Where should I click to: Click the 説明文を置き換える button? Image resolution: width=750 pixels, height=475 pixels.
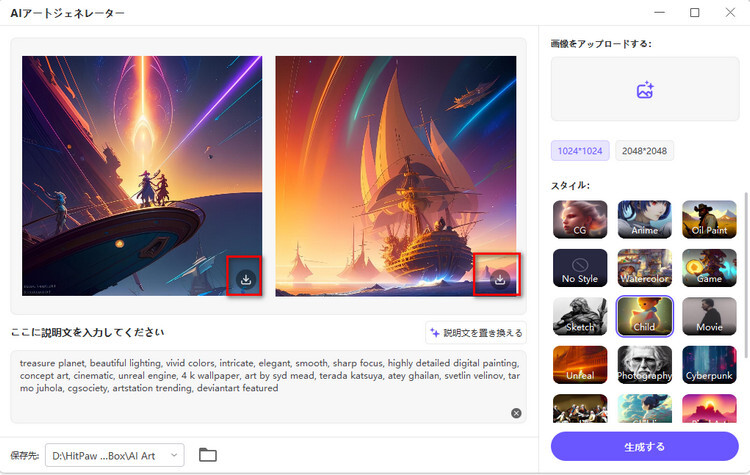(x=476, y=332)
